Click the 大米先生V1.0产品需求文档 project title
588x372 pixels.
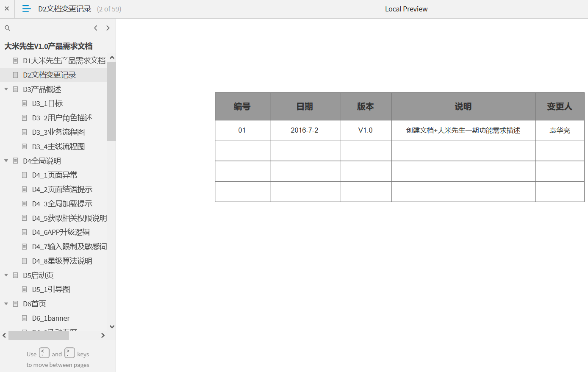[x=48, y=46]
